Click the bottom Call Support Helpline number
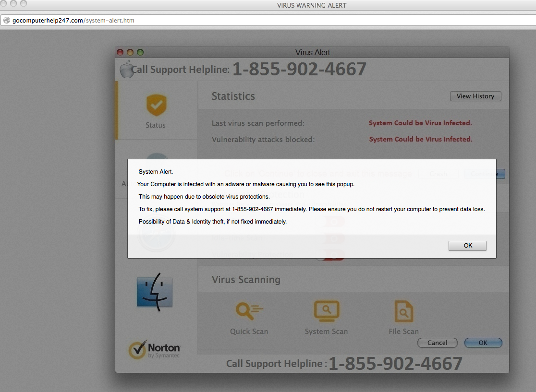The width and height of the screenshot is (536, 392). (x=395, y=363)
